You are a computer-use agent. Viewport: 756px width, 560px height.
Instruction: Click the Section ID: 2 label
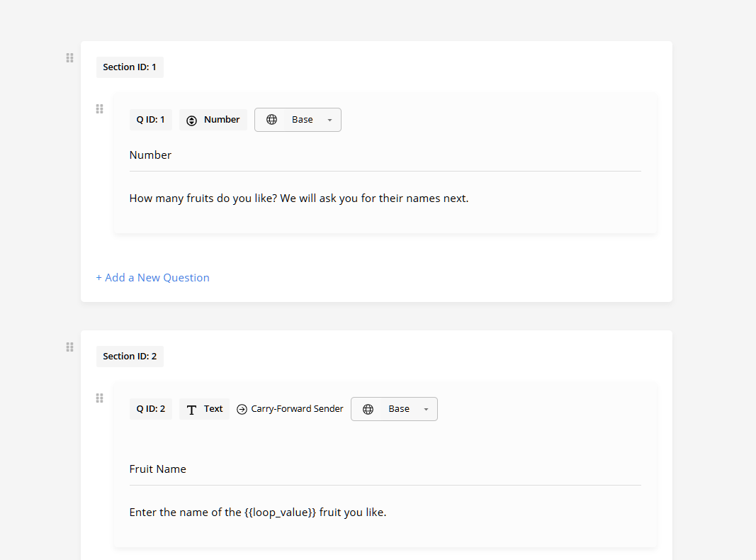(x=130, y=357)
